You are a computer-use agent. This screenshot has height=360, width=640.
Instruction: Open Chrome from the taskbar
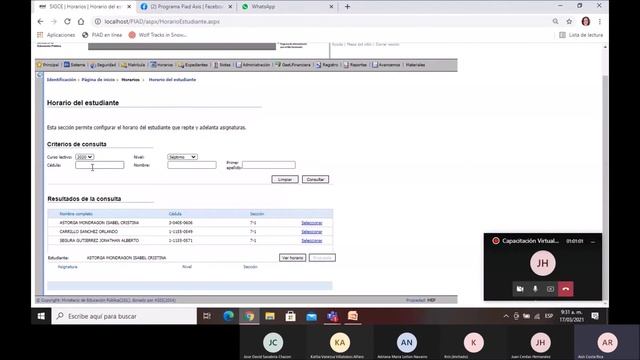tap(249, 316)
